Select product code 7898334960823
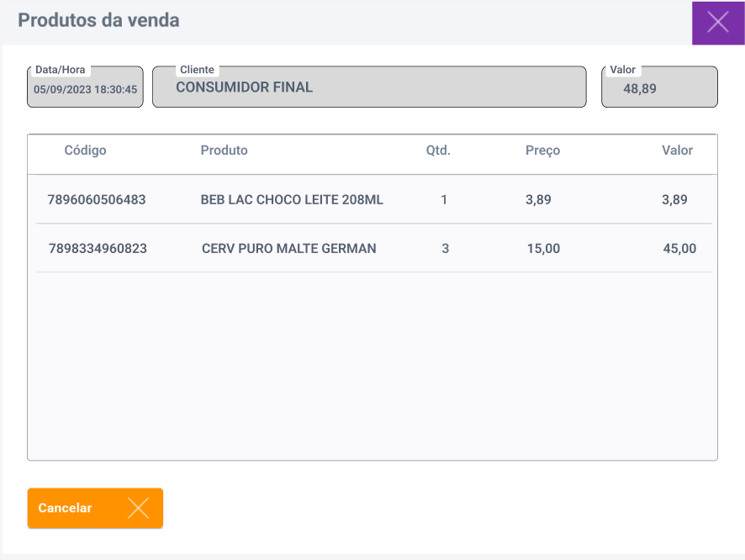This screenshot has height=560, width=745. click(98, 249)
